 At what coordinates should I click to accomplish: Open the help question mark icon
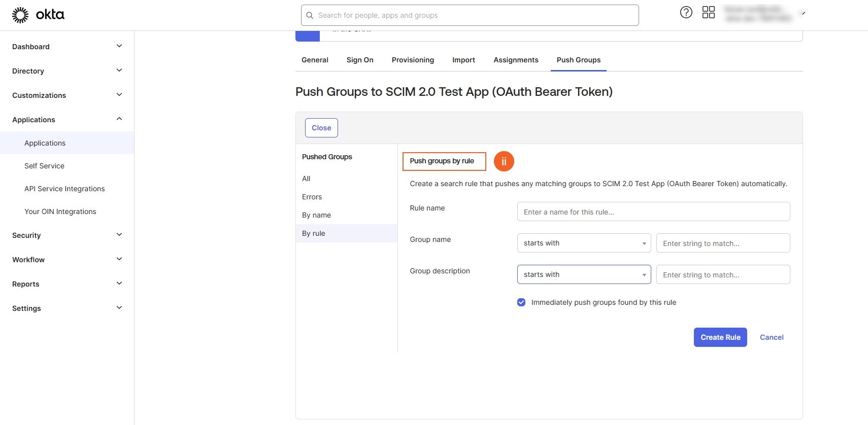pos(686,13)
